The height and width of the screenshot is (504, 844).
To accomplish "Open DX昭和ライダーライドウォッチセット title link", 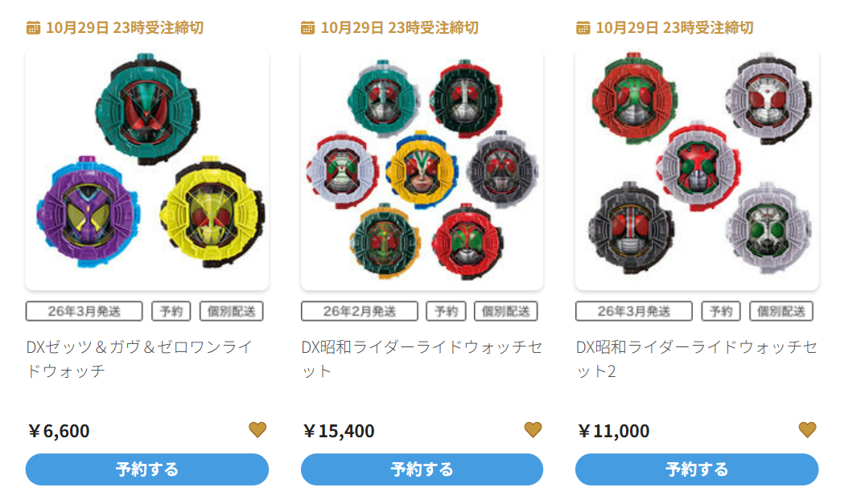I will coord(422,359).
